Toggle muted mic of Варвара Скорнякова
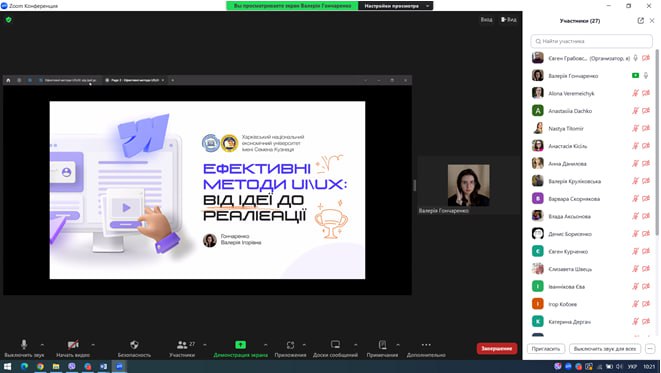 pyautogui.click(x=636, y=199)
